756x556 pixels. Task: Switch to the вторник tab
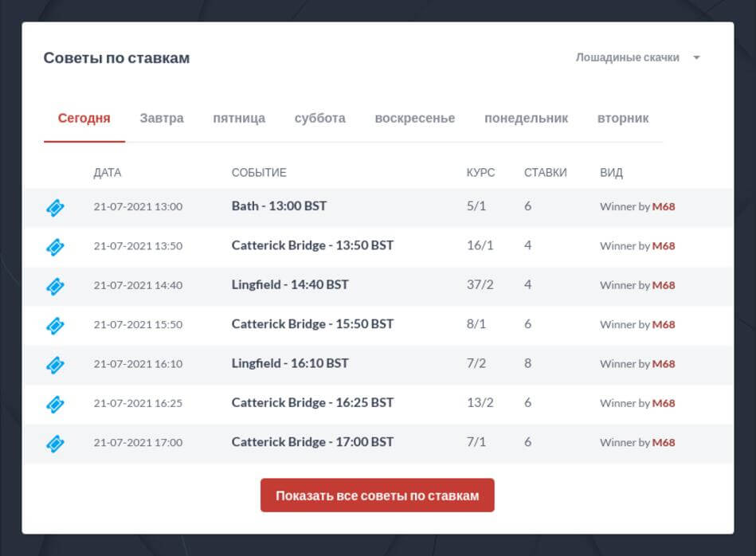(623, 119)
